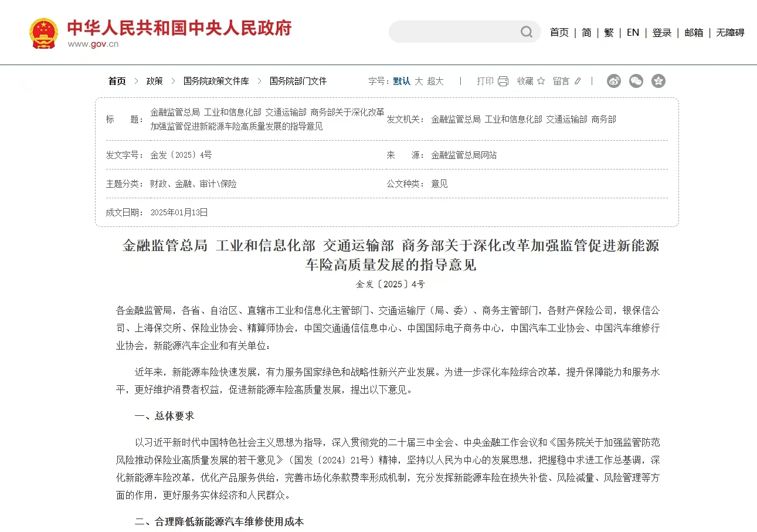Open the 邮箱 mailbox link

click(x=694, y=33)
